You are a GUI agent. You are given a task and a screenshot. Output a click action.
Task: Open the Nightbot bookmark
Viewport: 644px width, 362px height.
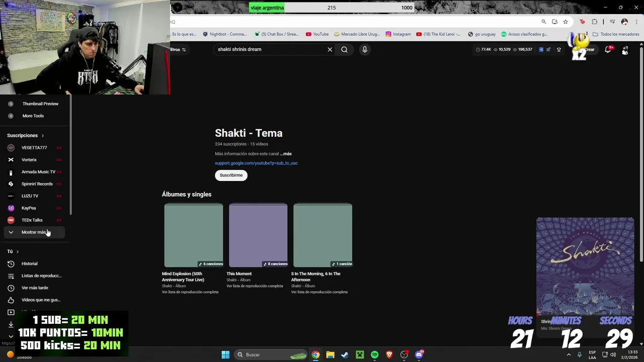pos(224,34)
